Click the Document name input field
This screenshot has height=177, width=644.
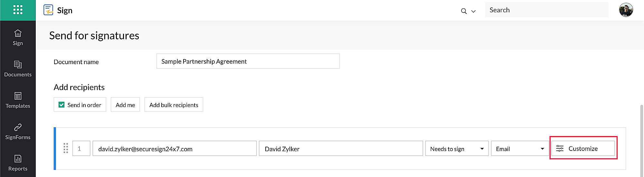tap(248, 61)
